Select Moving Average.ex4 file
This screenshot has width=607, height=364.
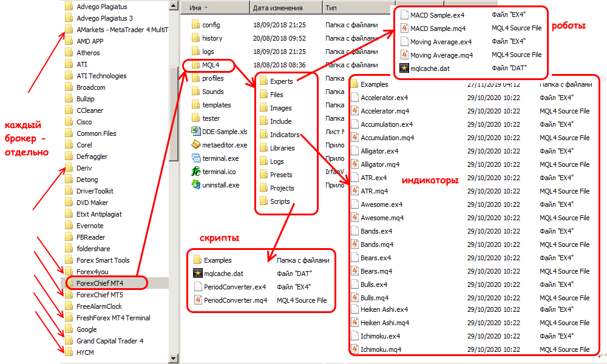tap(441, 42)
